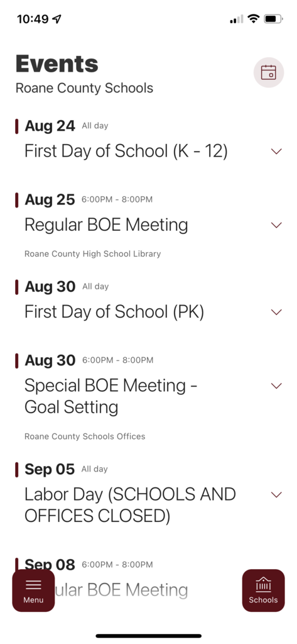
Task: Select the Labor Day (SCHOOLS AND OFFICES CLOSED) entry
Action: tap(130, 505)
